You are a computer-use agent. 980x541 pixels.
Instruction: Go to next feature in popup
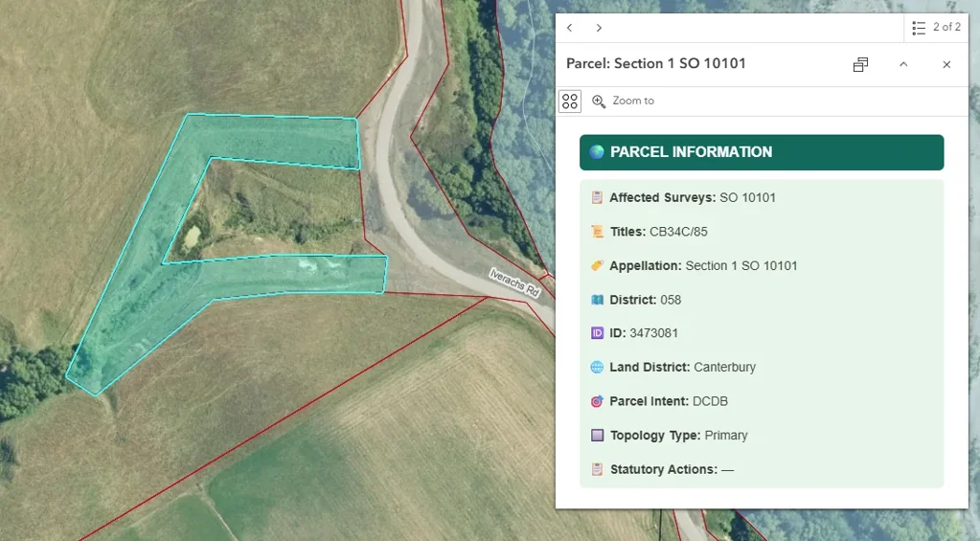pos(599,28)
